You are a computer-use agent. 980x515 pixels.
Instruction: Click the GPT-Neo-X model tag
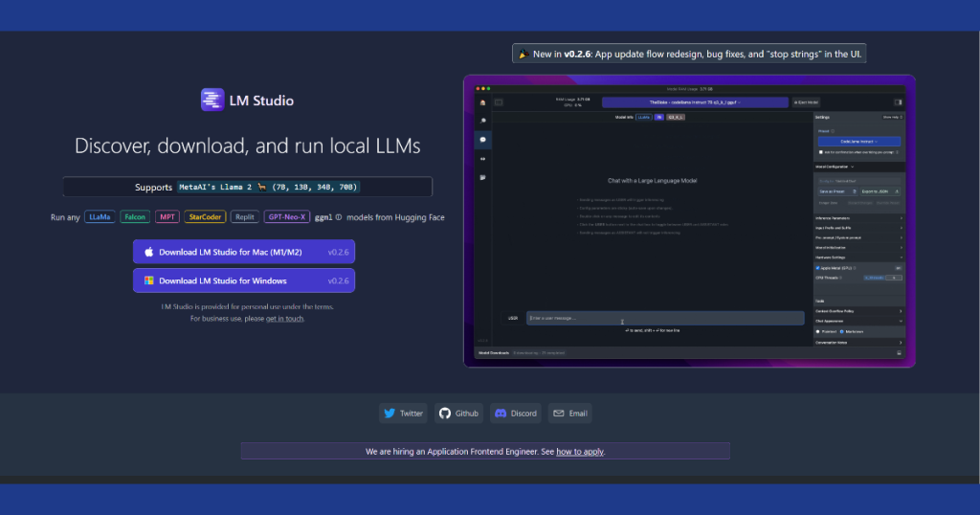point(287,217)
